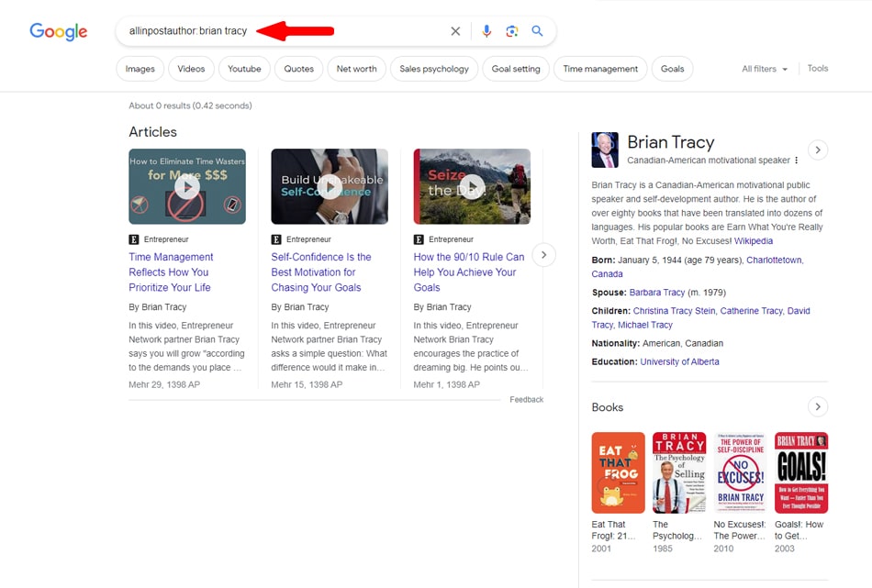Open the All filters dropdown
This screenshot has width=872, height=588.
tap(765, 69)
